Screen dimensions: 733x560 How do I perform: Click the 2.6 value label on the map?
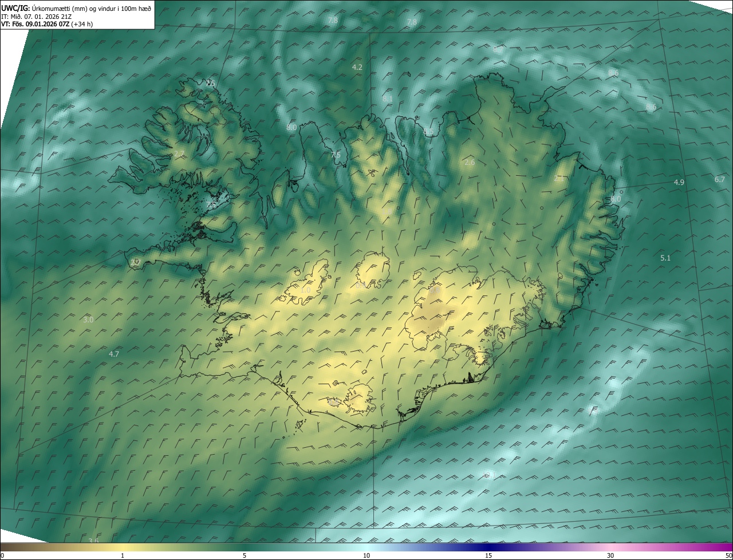[x=470, y=163]
